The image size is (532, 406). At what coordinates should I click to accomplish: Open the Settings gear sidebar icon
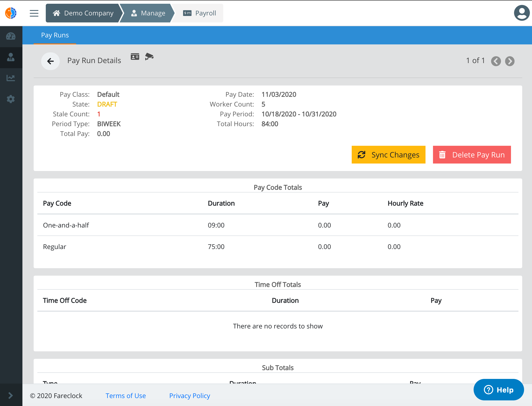click(11, 99)
